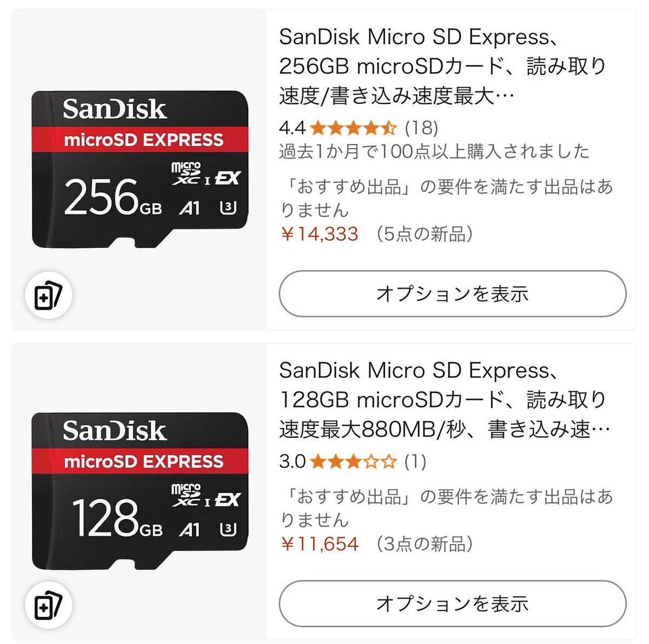Click 過去1か月で100点以上購入されました text
The image size is (649, 644).
[x=434, y=152]
